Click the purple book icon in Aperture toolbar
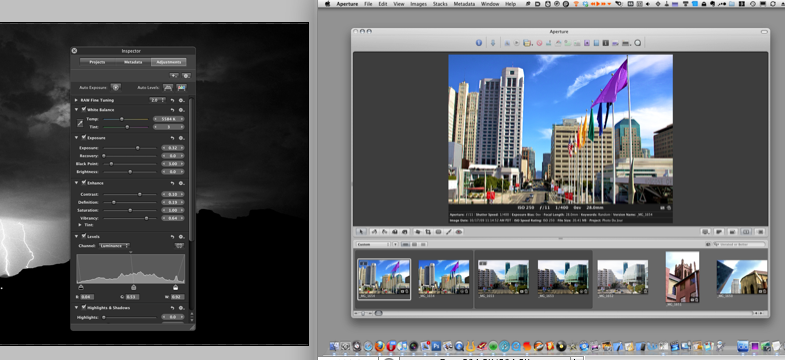This screenshot has width=785, height=360. click(587, 43)
